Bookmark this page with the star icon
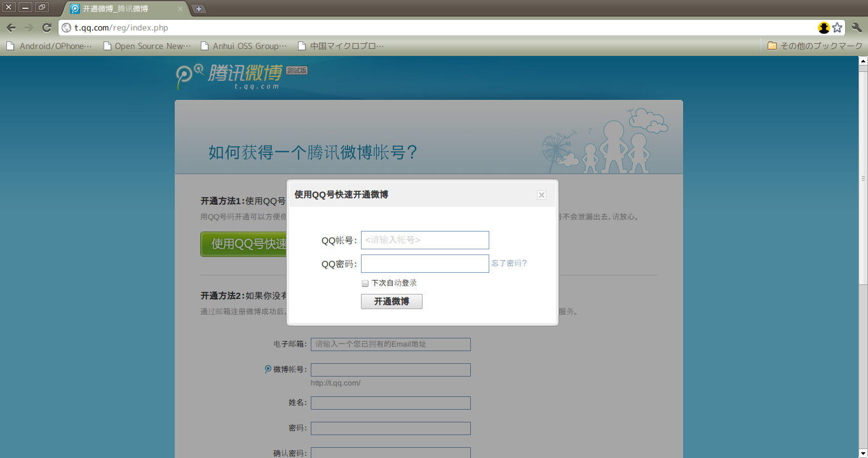868x458 pixels. [x=837, y=28]
